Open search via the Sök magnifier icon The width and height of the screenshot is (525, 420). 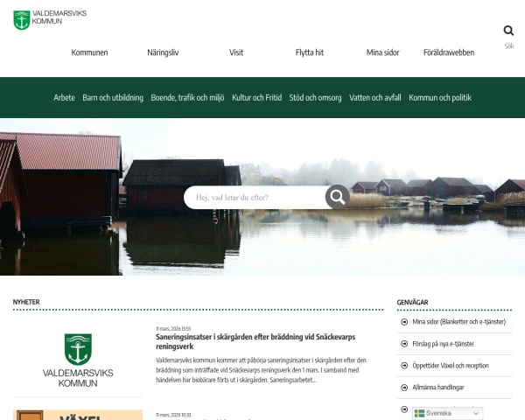tap(508, 31)
